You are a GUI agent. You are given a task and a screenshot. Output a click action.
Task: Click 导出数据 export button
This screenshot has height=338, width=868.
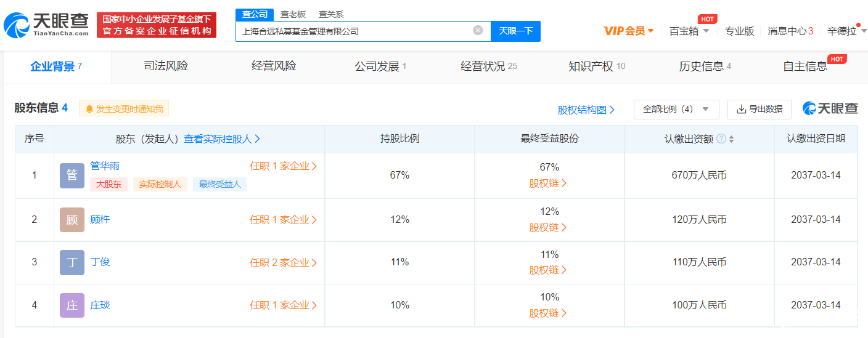click(x=759, y=109)
